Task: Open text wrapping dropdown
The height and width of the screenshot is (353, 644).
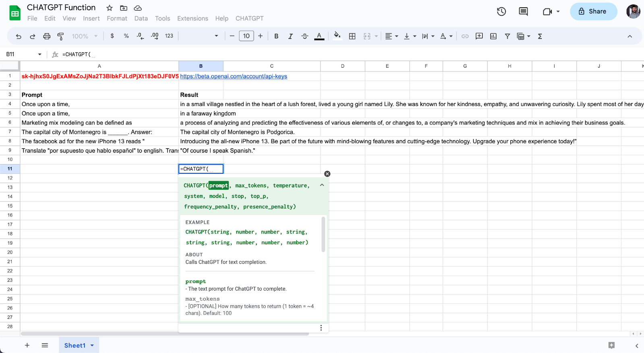Action: 428,36
